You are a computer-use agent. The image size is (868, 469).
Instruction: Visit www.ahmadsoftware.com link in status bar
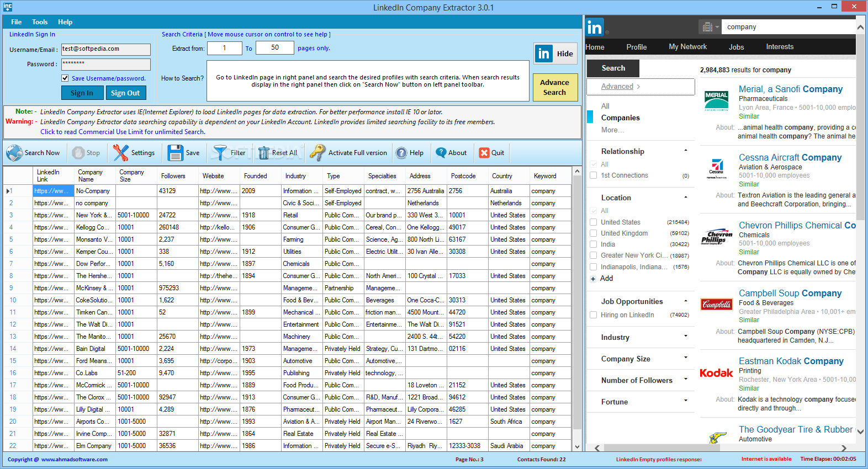75,459
